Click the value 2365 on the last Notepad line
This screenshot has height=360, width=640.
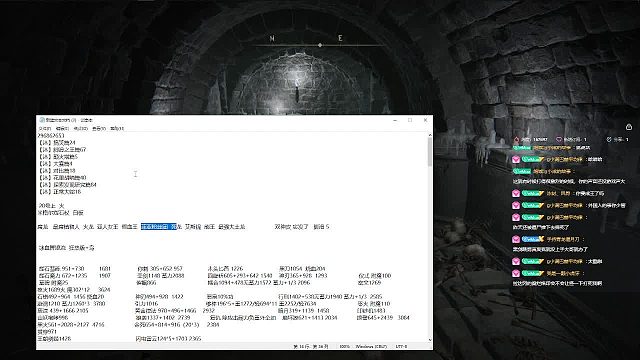[x=194, y=338]
